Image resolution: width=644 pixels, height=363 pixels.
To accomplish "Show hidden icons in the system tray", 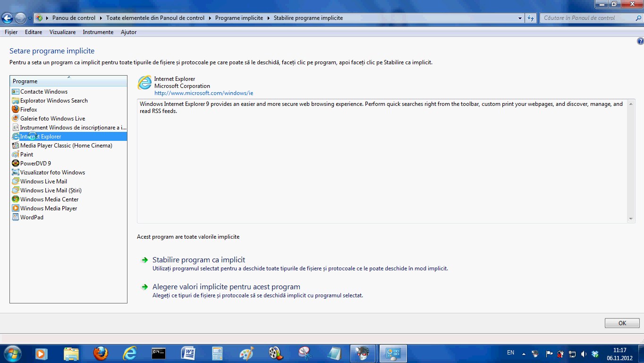I will point(523,353).
